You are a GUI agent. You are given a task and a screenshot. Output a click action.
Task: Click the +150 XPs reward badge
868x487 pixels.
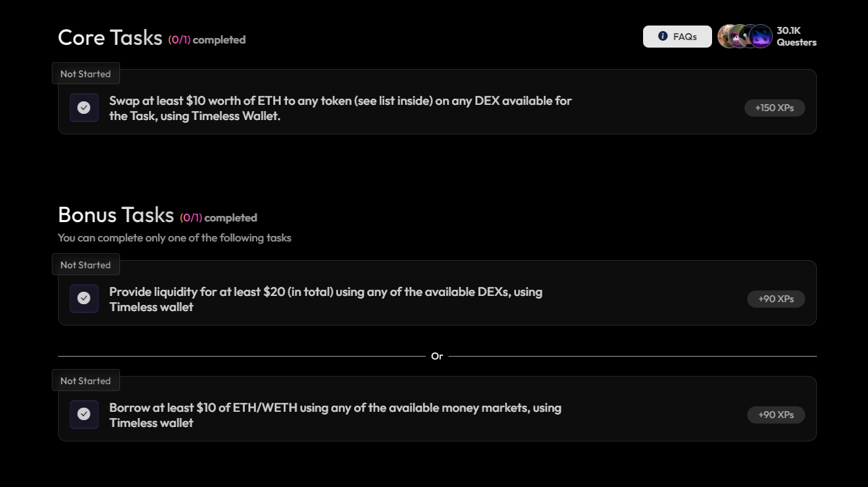[x=774, y=108]
